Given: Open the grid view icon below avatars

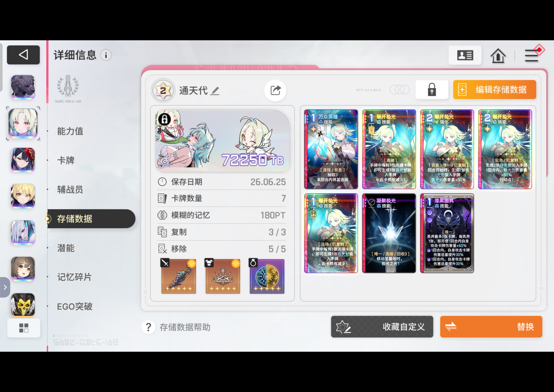Looking at the screenshot, I should click(x=24, y=328).
